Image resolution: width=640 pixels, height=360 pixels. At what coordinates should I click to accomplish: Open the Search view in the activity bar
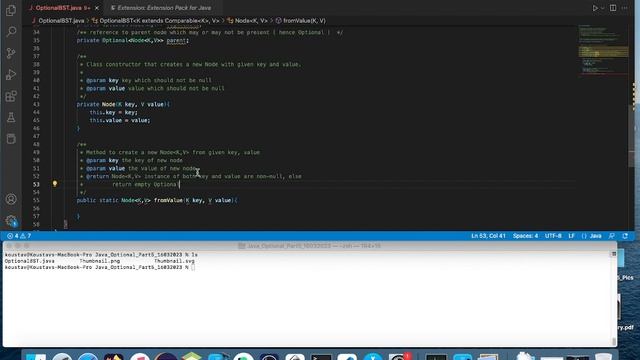11,31
